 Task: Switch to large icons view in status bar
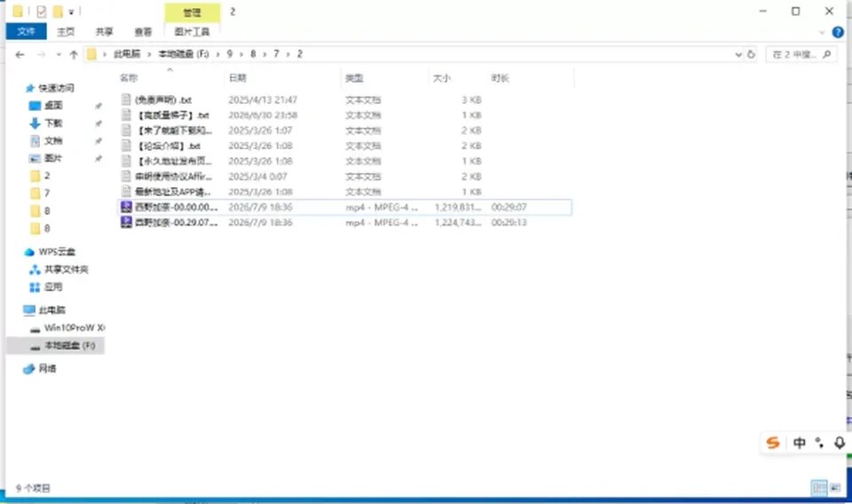tap(835, 488)
